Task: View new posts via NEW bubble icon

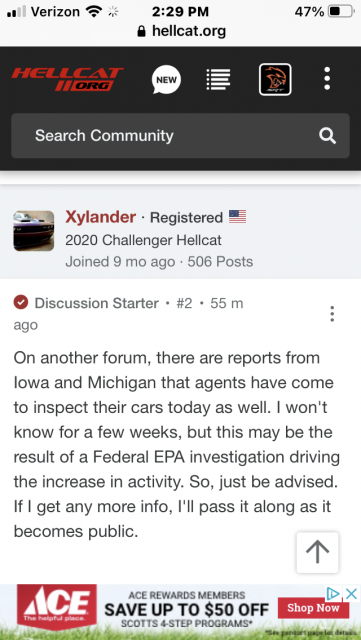Action: tap(166, 80)
